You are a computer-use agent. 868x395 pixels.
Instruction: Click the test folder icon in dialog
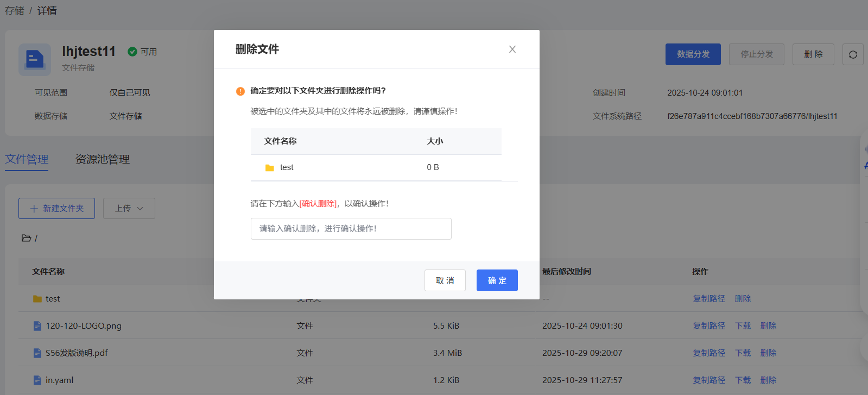[x=269, y=168]
